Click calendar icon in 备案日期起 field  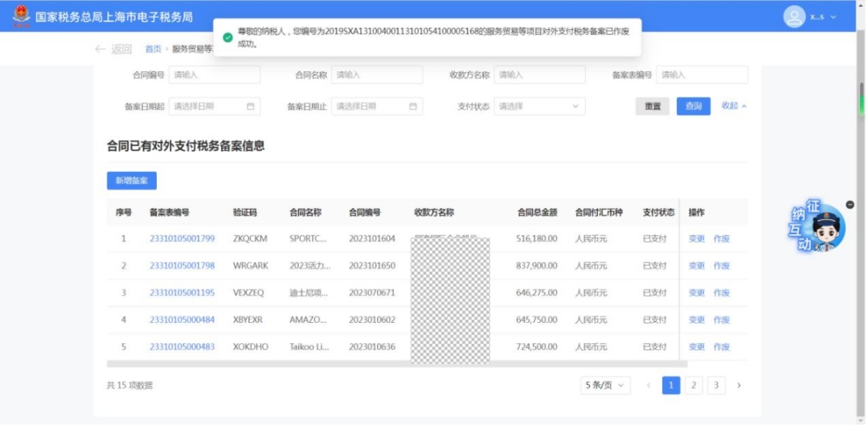(250, 106)
